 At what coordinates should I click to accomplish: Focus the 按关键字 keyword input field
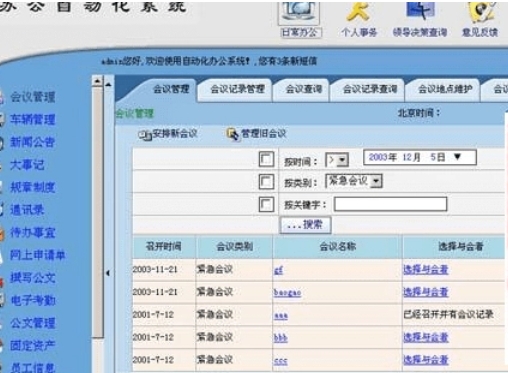click(x=390, y=204)
